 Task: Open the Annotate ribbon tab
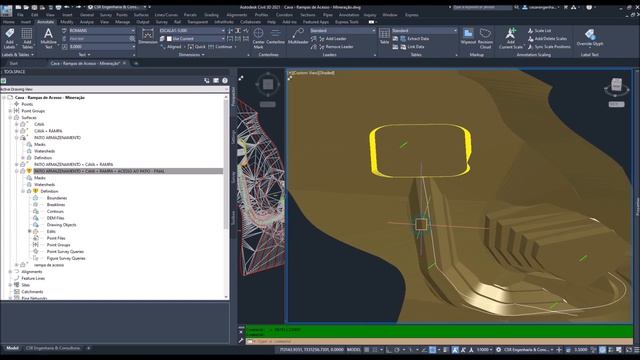pyautogui.click(x=45, y=22)
